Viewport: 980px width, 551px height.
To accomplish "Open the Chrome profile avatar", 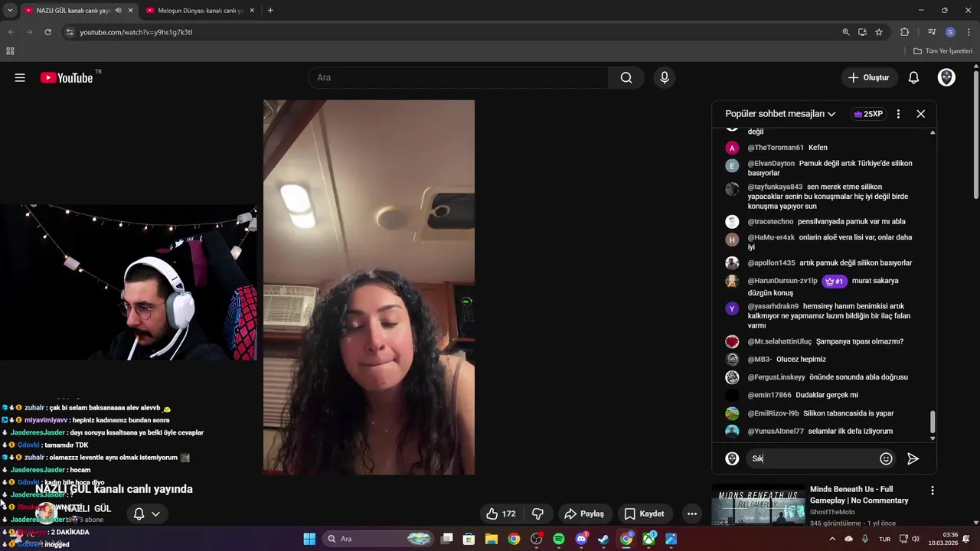I will [x=950, y=32].
